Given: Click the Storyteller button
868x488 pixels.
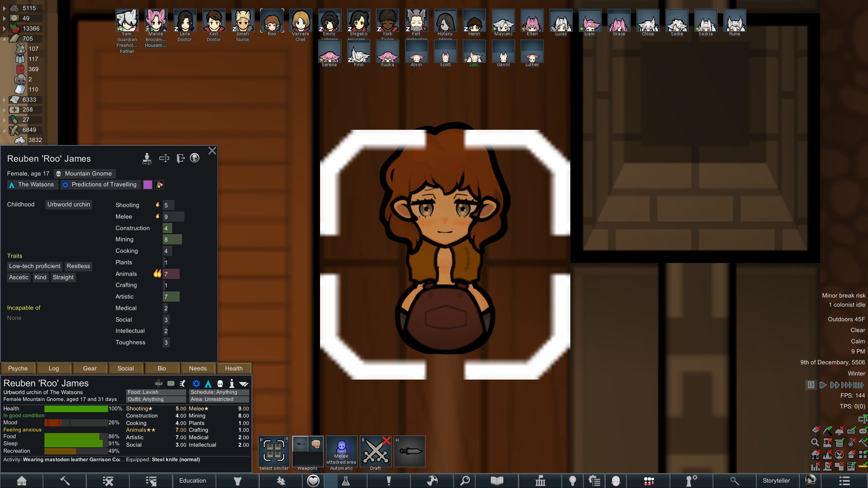Looking at the screenshot, I should click(776, 481).
